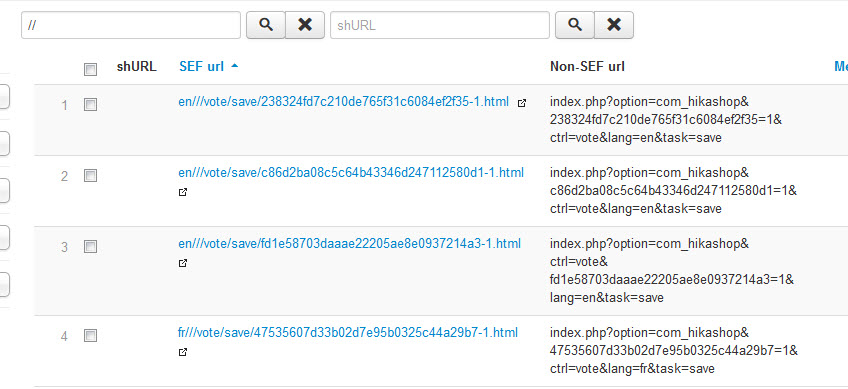Viewport: 848px width, 389px height.
Task: Open row 1 SEF url external link icon
Action: pos(521,103)
